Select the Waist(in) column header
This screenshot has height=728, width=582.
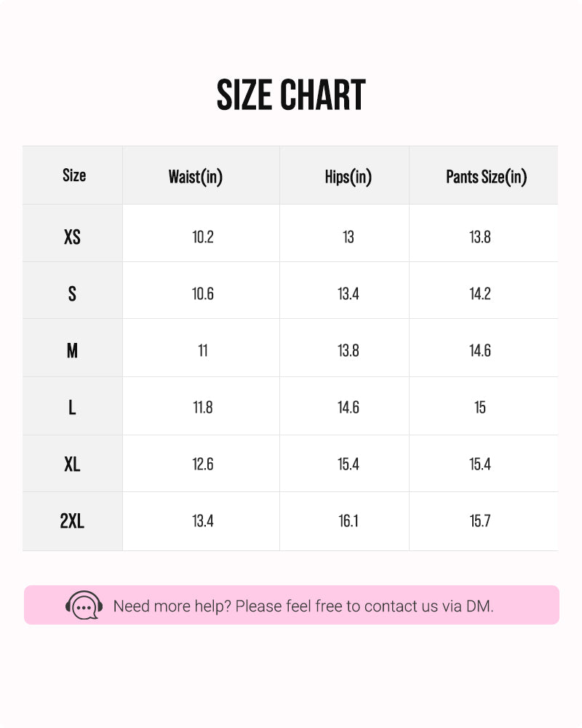coord(195,176)
